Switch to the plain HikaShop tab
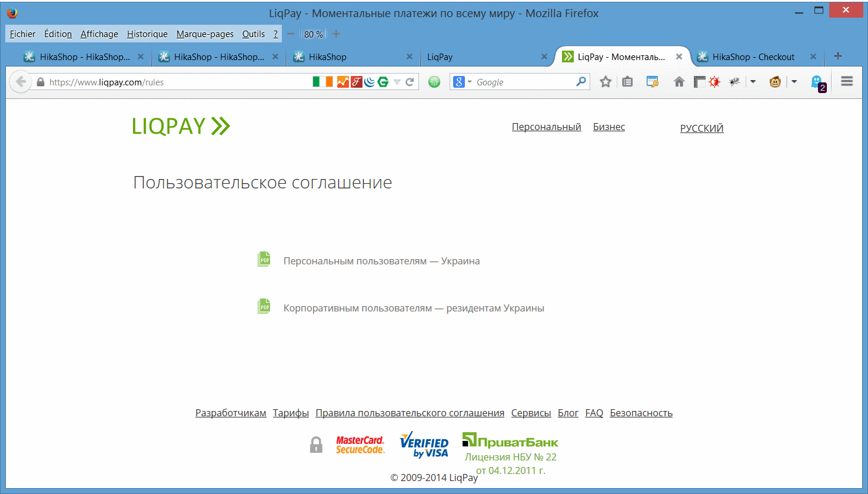 pyautogui.click(x=353, y=57)
